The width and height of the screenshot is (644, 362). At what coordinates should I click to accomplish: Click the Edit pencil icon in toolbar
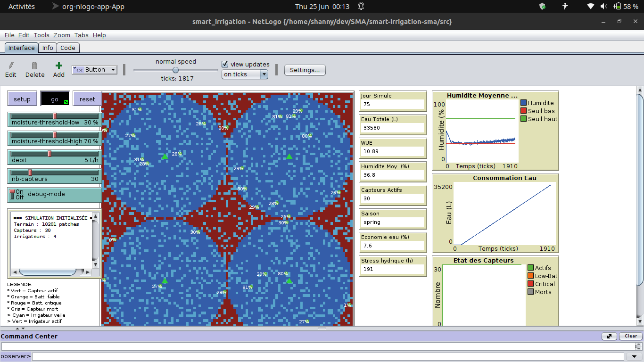11,66
